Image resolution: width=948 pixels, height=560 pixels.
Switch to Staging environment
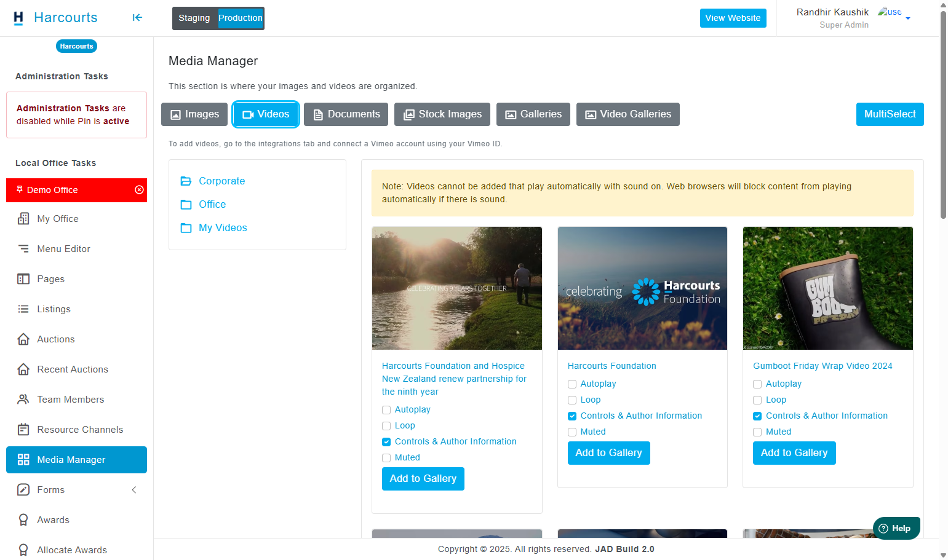pyautogui.click(x=194, y=18)
